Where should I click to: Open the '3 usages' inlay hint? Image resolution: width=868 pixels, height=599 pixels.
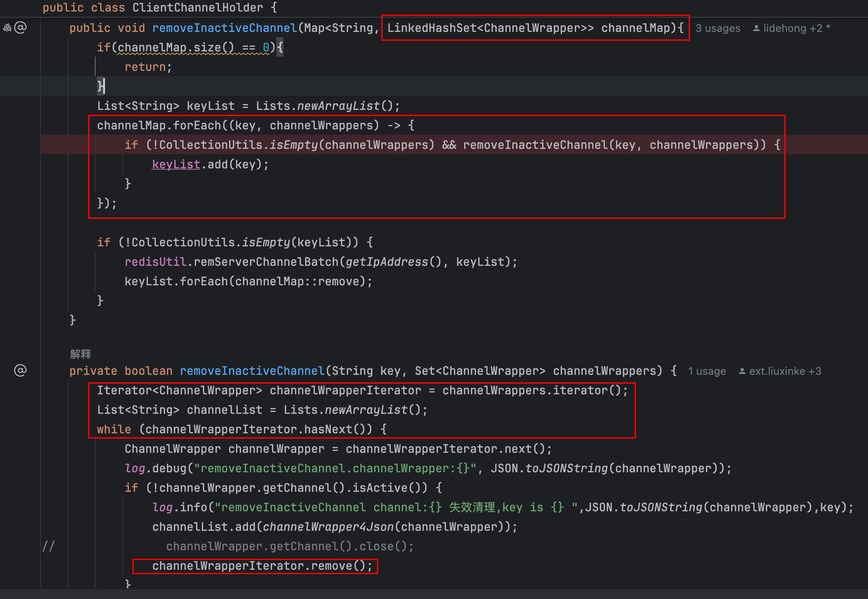click(717, 28)
